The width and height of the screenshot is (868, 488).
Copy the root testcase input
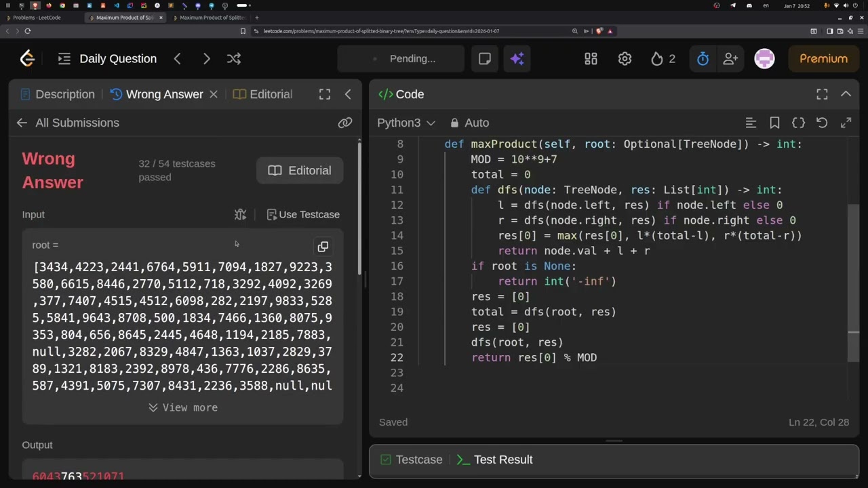(323, 247)
